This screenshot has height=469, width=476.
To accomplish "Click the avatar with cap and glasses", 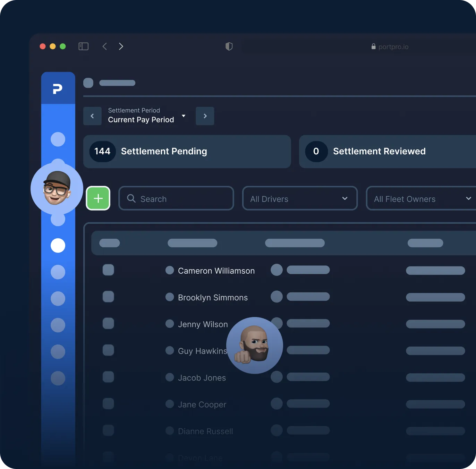I will click(57, 189).
